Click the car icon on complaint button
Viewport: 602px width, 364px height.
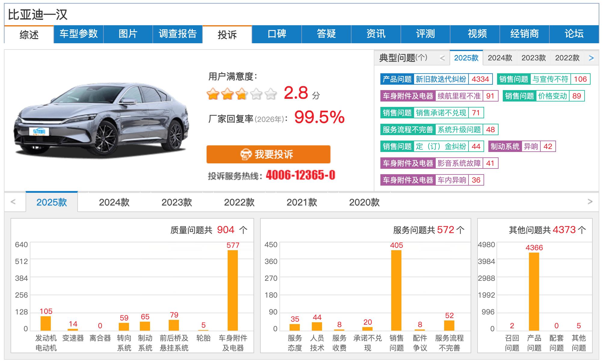[x=246, y=154]
